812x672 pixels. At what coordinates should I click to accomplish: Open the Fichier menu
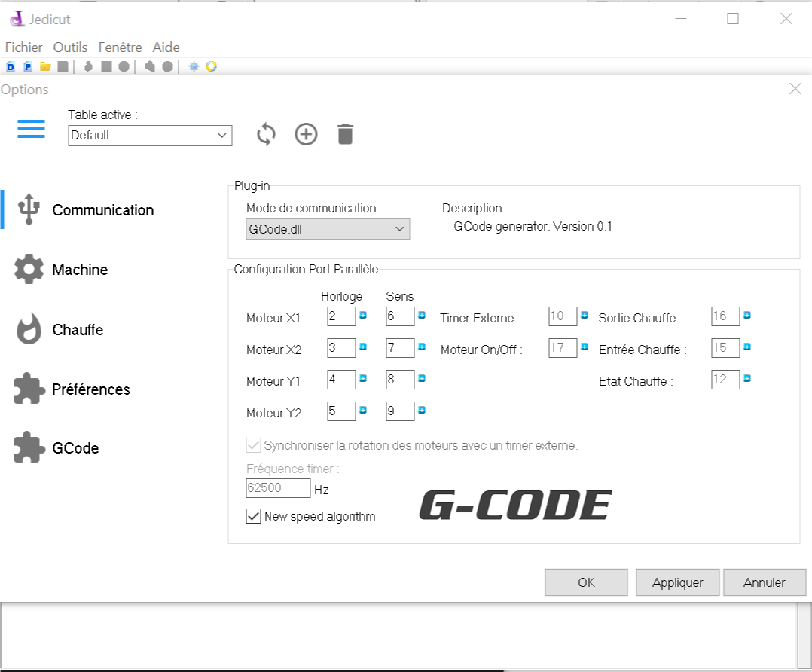(23, 47)
